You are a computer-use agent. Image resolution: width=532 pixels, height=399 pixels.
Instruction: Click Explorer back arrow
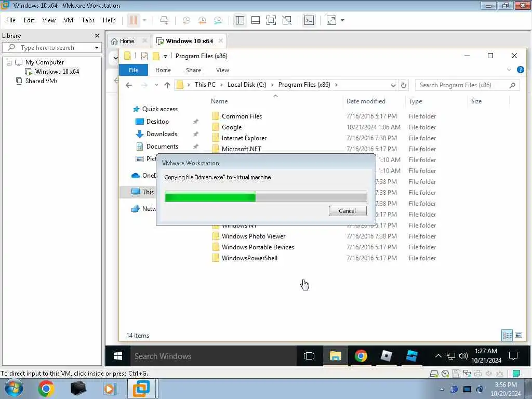tap(129, 85)
